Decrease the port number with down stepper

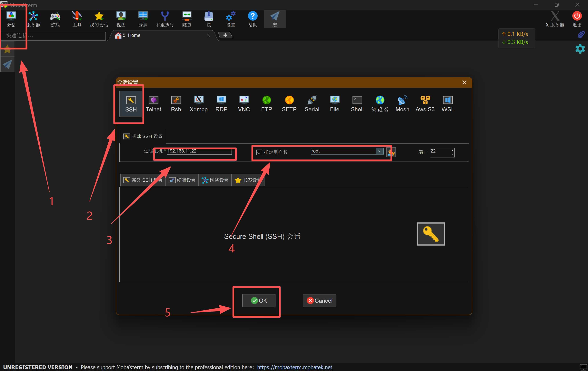(x=452, y=155)
